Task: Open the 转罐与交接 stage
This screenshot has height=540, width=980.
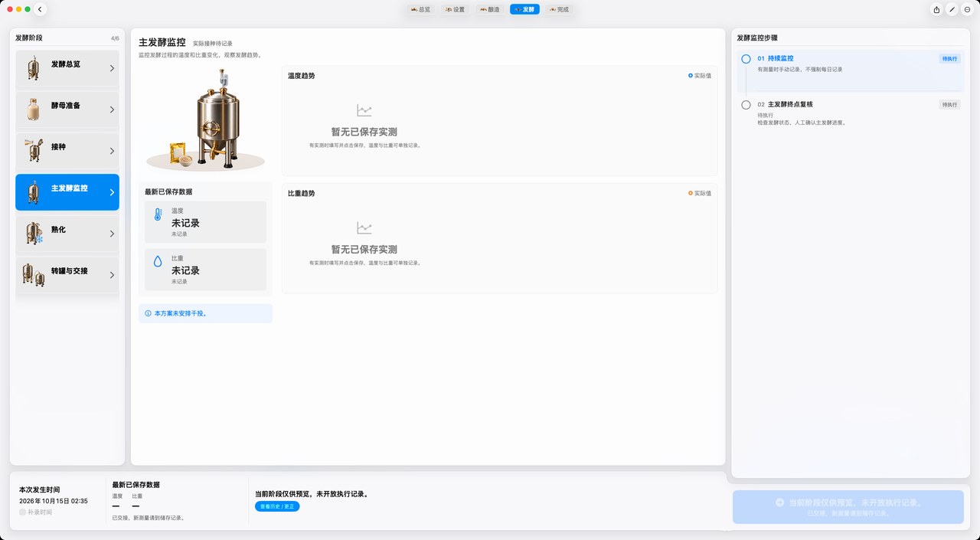Action: (67, 275)
